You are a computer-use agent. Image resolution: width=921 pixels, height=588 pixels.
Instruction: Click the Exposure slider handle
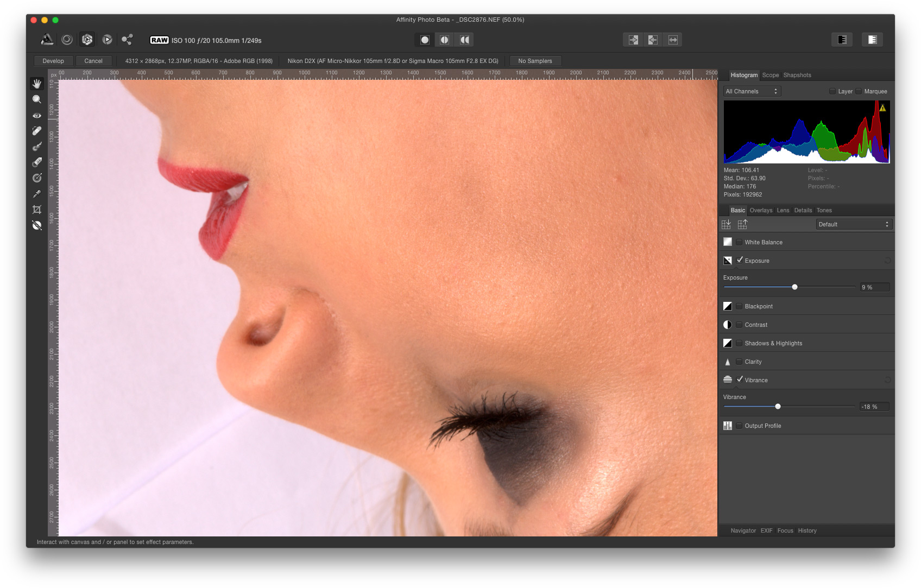[x=794, y=287]
